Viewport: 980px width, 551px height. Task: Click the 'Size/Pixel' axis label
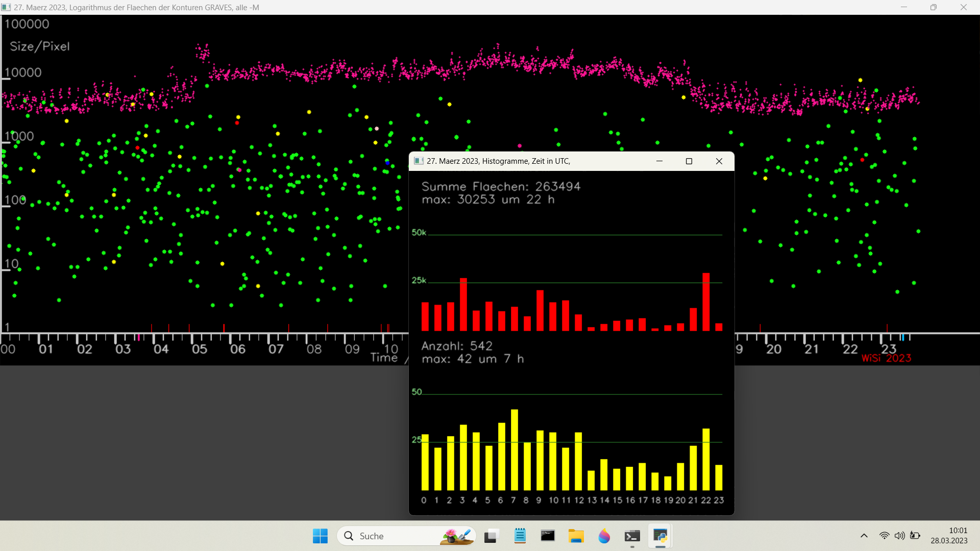(40, 46)
